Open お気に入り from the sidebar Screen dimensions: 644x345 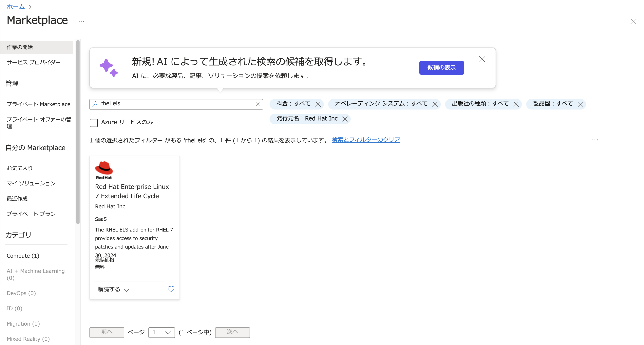click(20, 168)
